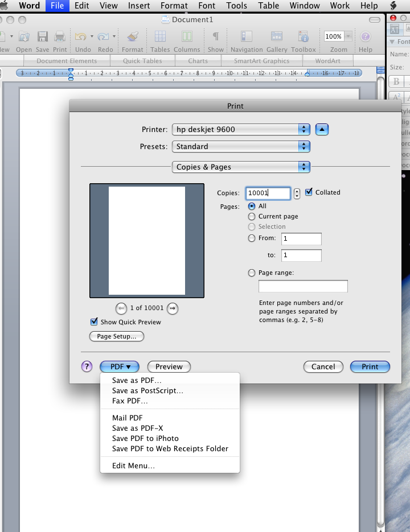The width and height of the screenshot is (410, 532).
Task: Open the Zoom percentage dropdown arrow
Action: [348, 36]
